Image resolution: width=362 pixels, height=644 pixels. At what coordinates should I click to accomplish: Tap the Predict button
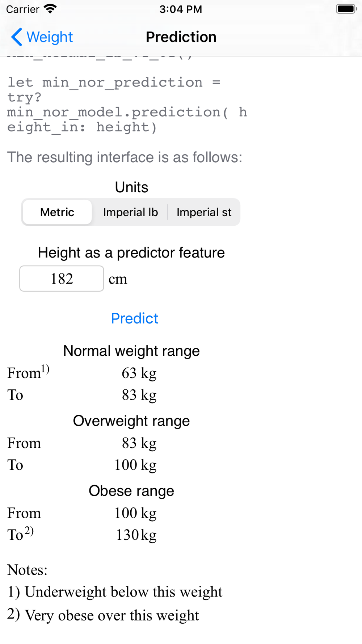(x=135, y=318)
